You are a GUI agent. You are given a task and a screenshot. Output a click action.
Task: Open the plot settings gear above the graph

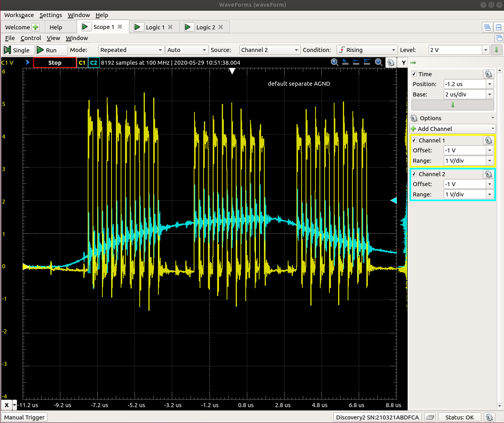tap(391, 63)
